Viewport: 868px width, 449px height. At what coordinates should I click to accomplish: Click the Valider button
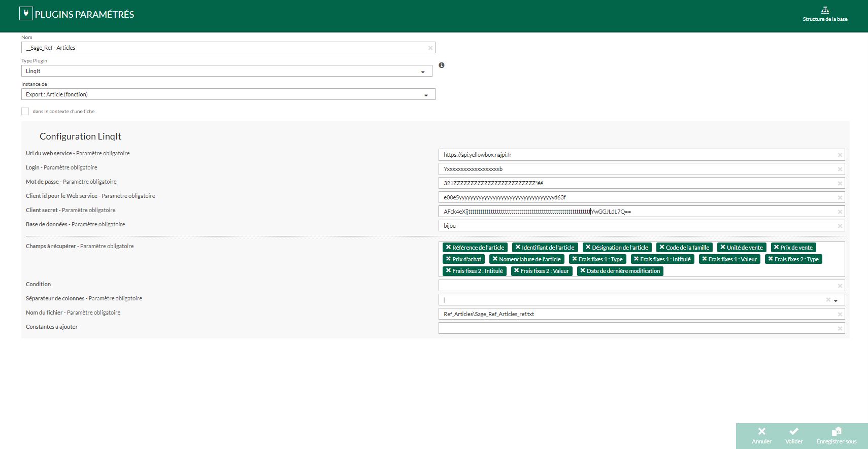(794, 436)
